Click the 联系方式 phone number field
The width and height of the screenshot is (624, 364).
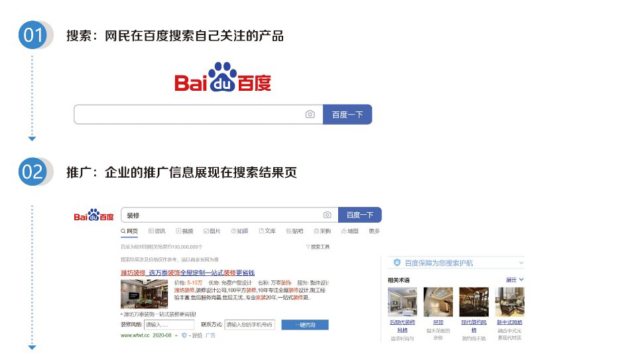249,325
